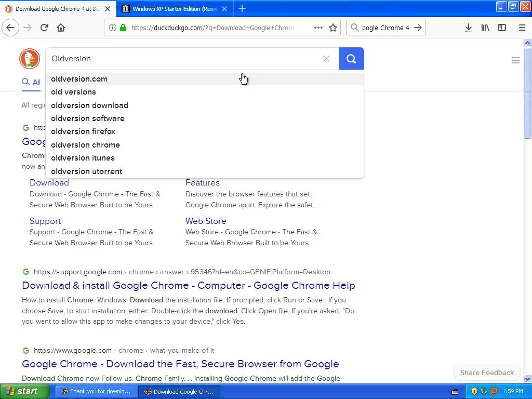Click the Share Feedback button
Viewport: 532px width, 399px height.
coord(487,373)
